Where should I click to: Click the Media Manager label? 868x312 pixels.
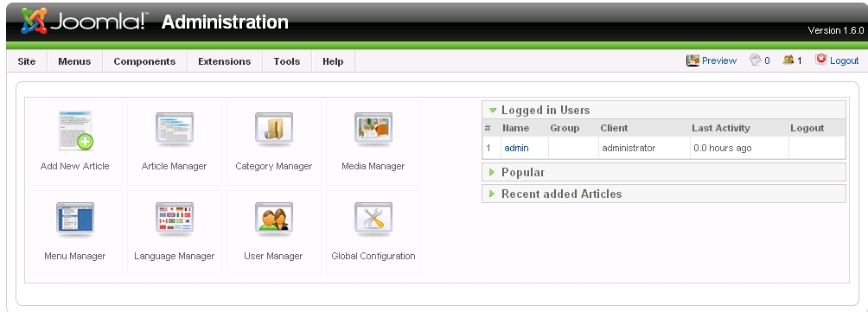[x=373, y=166]
